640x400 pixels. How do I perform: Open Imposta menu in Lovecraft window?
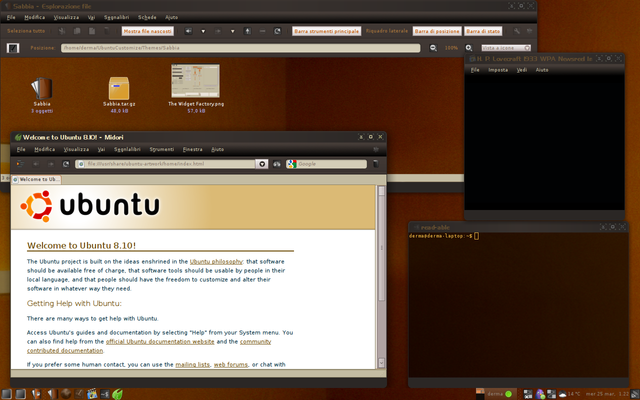pos(498,70)
